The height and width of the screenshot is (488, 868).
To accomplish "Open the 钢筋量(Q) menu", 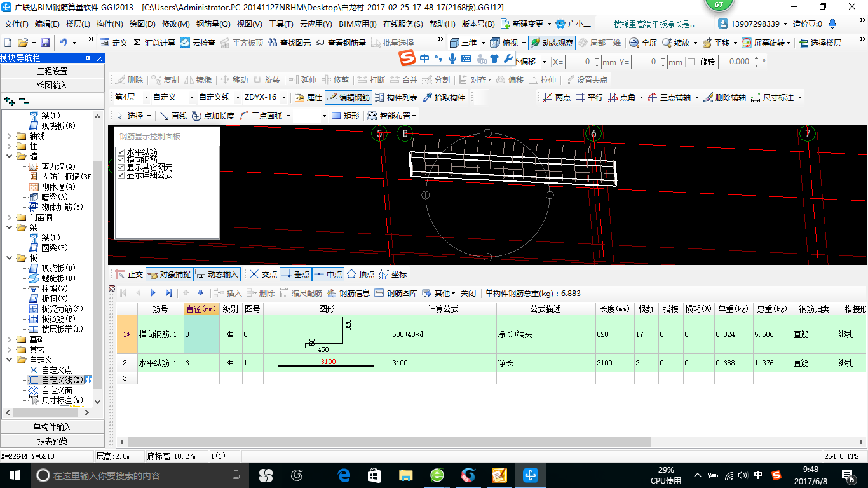I will pyautogui.click(x=214, y=24).
